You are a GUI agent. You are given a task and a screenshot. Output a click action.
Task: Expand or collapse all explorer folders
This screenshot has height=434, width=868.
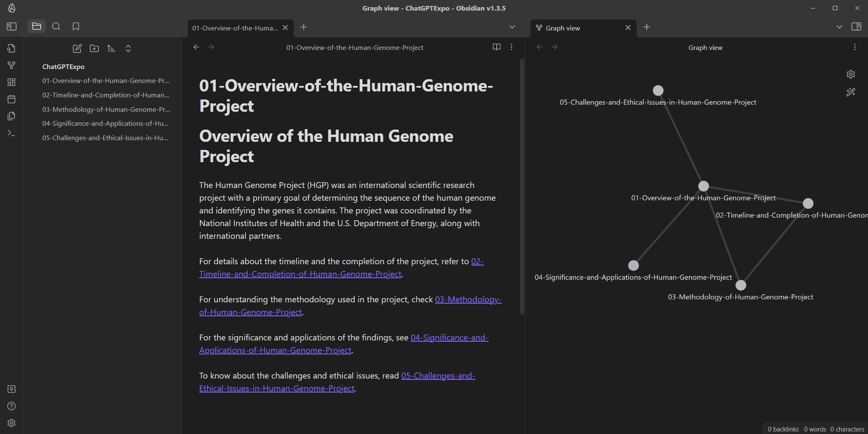click(x=128, y=49)
